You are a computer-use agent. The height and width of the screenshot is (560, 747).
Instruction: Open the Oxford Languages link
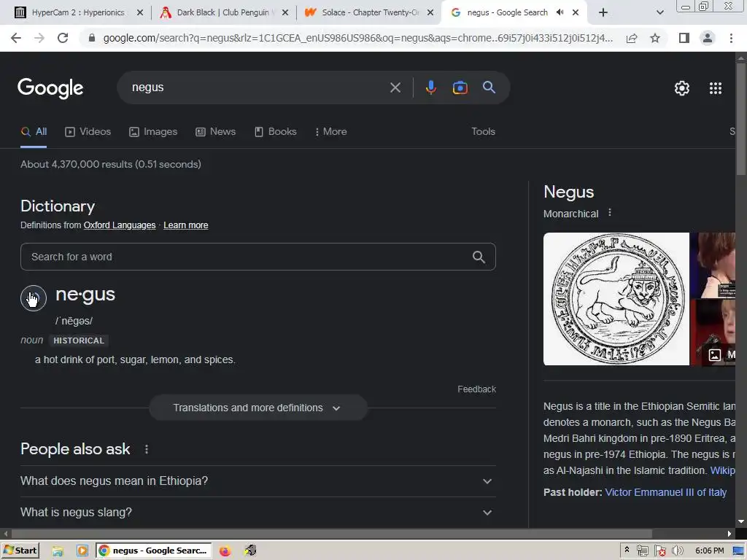120,225
